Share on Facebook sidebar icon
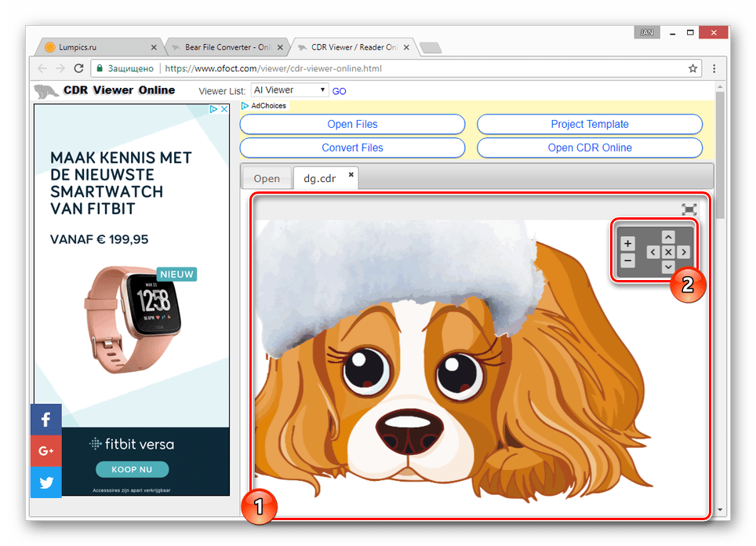 click(x=45, y=419)
